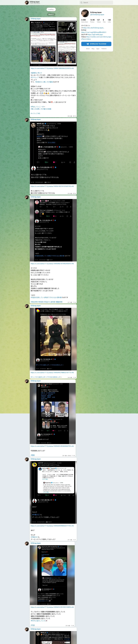Viewport: 138px width, 644px height.
Task: Click hashtag #神谷宗幣 below the post
Action: (x=34, y=302)
